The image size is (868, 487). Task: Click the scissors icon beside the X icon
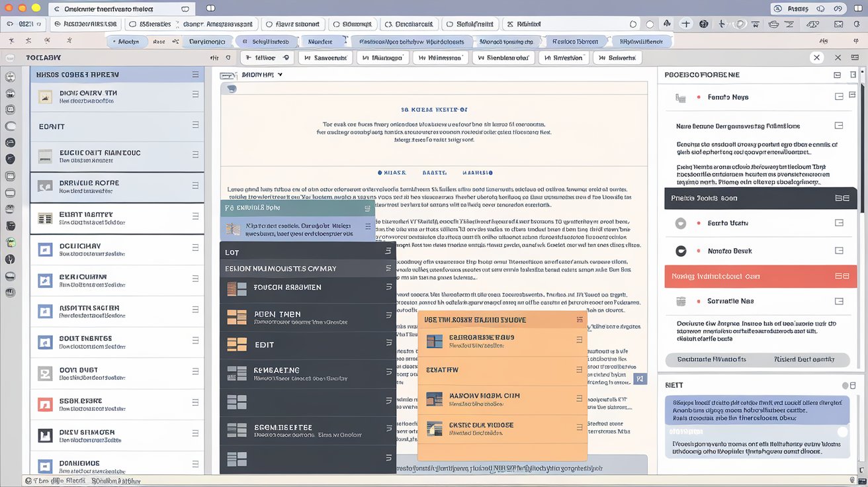pos(838,58)
